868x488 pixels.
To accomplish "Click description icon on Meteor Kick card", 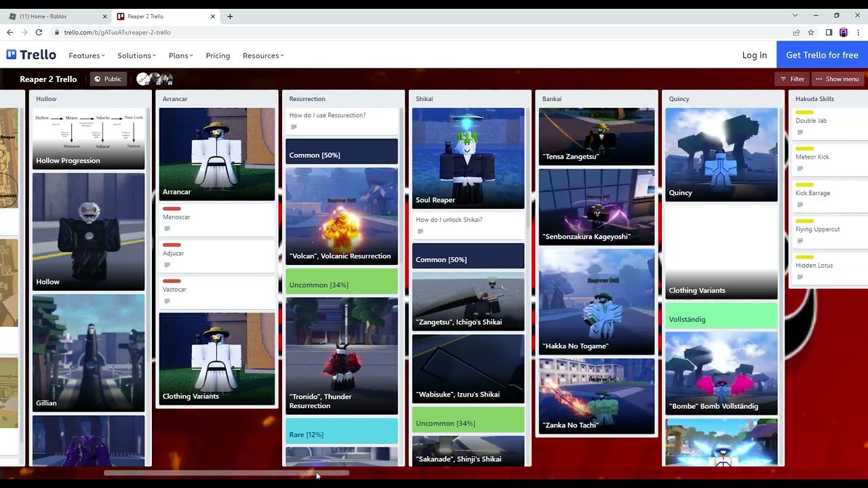I will [x=800, y=169].
